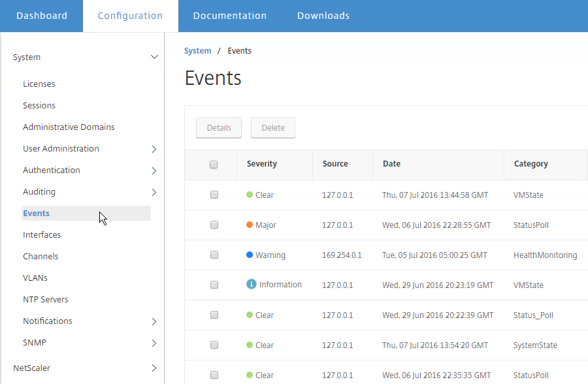Open the Dashboard tab
588x384 pixels.
[x=42, y=16]
